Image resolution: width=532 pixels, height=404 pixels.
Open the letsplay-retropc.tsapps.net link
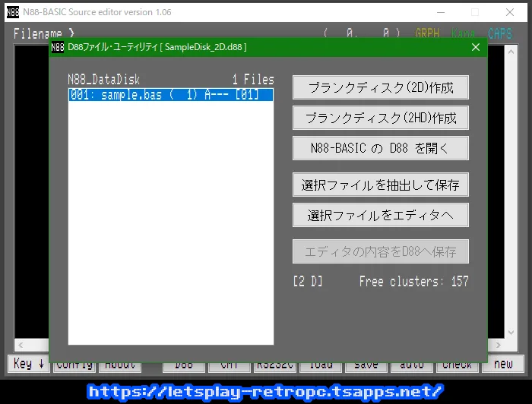(265, 391)
